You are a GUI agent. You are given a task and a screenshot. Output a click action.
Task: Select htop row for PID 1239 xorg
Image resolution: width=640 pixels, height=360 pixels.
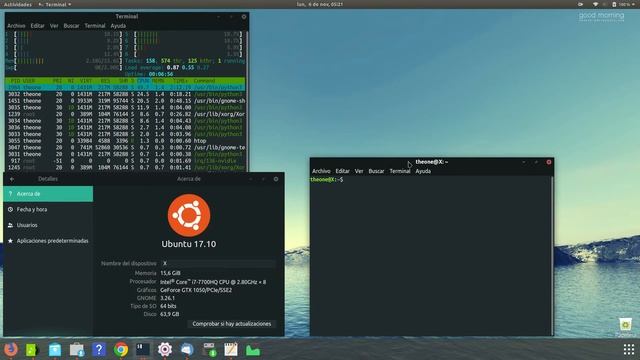(125, 114)
